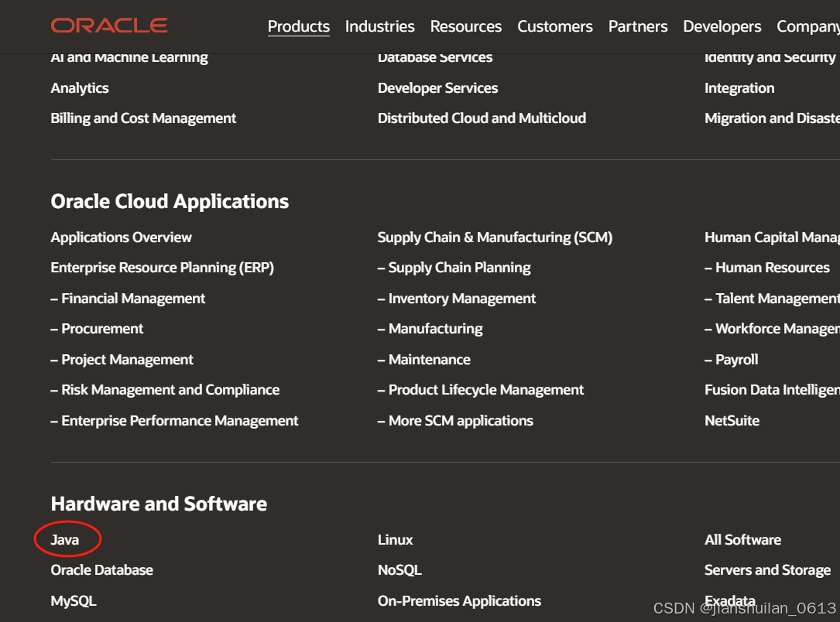Select the Oracle Database link
This screenshot has height=622, width=840.
point(101,570)
